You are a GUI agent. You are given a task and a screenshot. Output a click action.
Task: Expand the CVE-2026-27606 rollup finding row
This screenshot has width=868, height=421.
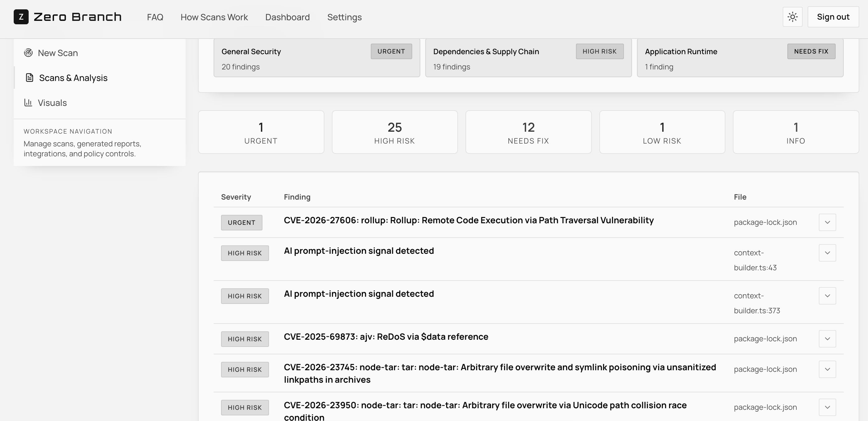click(x=827, y=222)
